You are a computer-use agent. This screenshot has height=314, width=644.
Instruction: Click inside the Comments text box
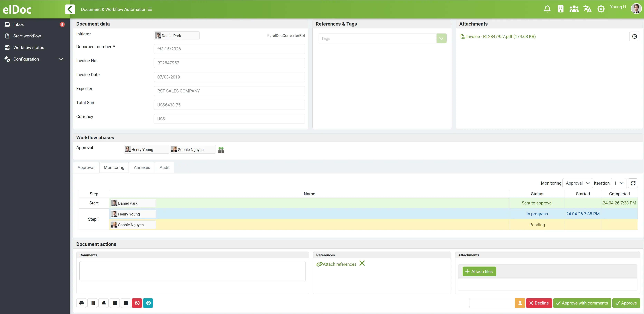click(192, 271)
